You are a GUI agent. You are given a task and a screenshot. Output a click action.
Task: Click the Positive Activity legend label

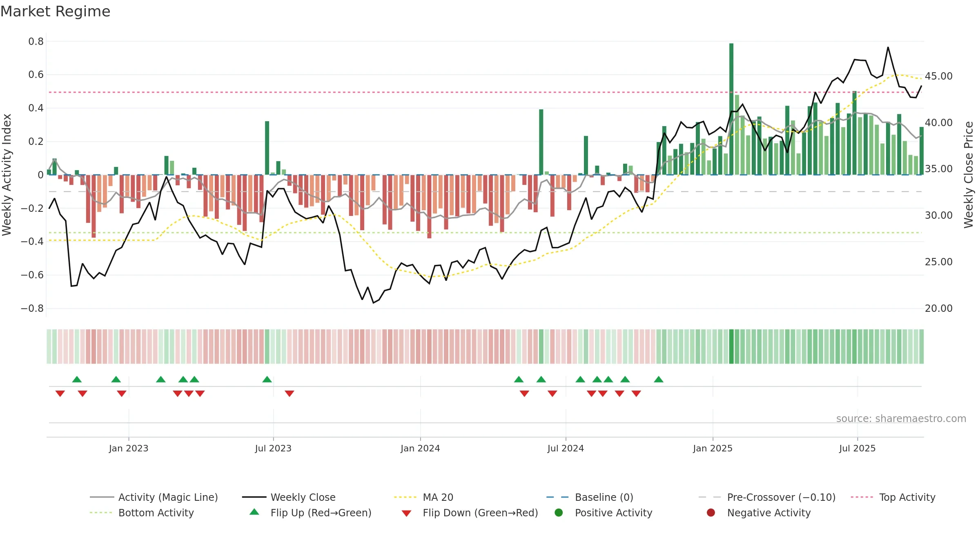coord(613,513)
